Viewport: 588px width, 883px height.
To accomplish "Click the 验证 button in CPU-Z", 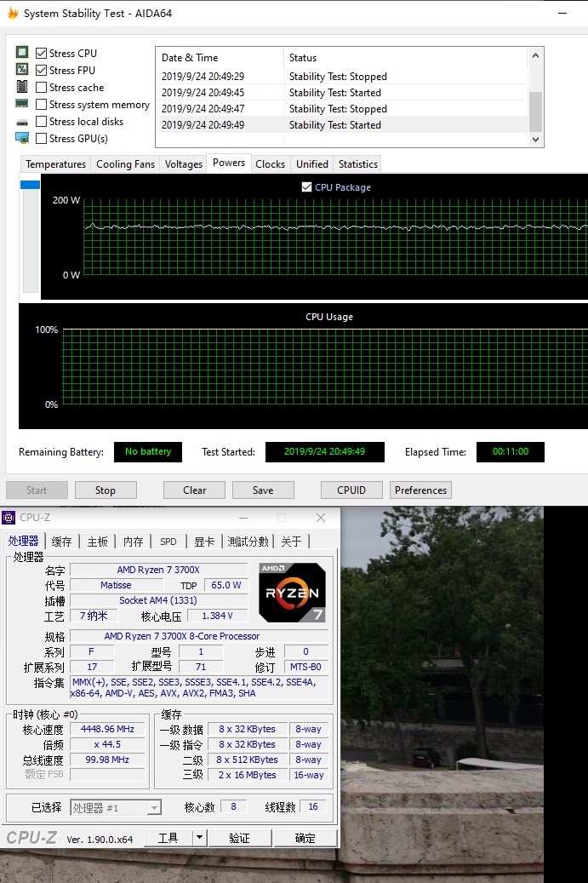I will (240, 838).
